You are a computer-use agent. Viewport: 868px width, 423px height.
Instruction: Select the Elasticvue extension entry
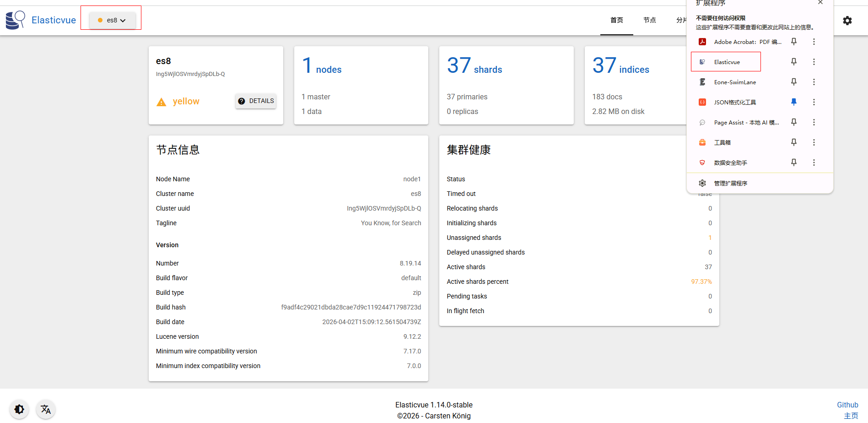726,62
